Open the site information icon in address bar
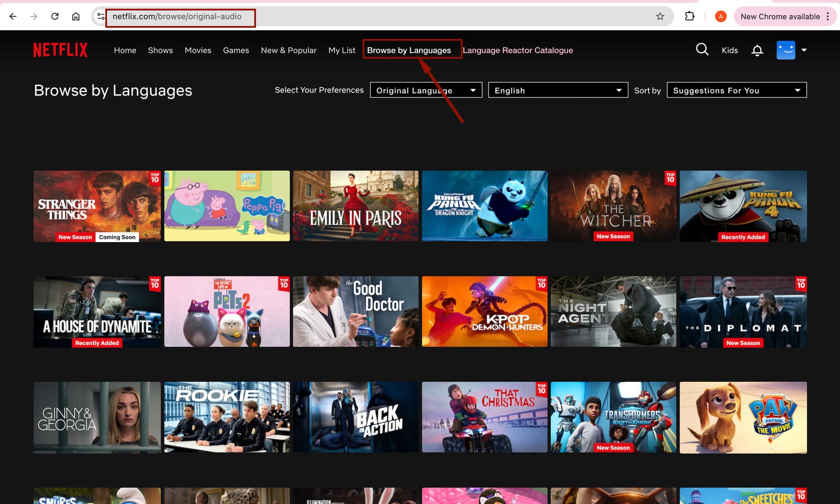Image resolution: width=840 pixels, height=504 pixels. point(101,17)
